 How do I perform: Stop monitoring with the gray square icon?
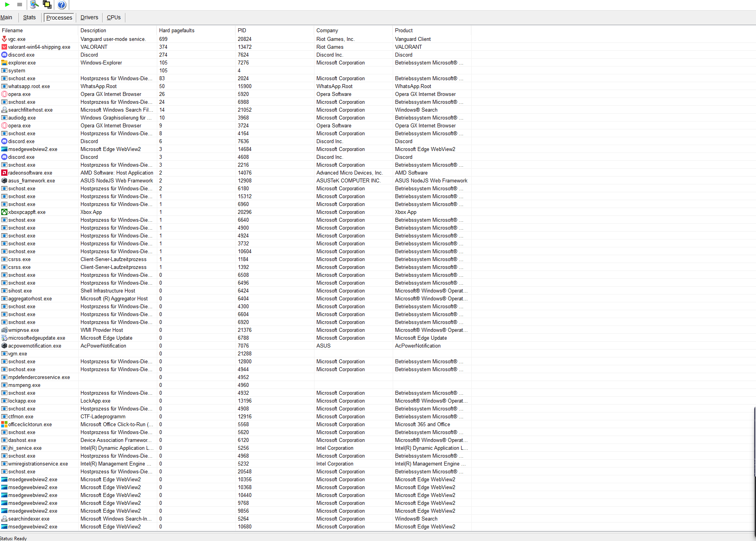20,5
